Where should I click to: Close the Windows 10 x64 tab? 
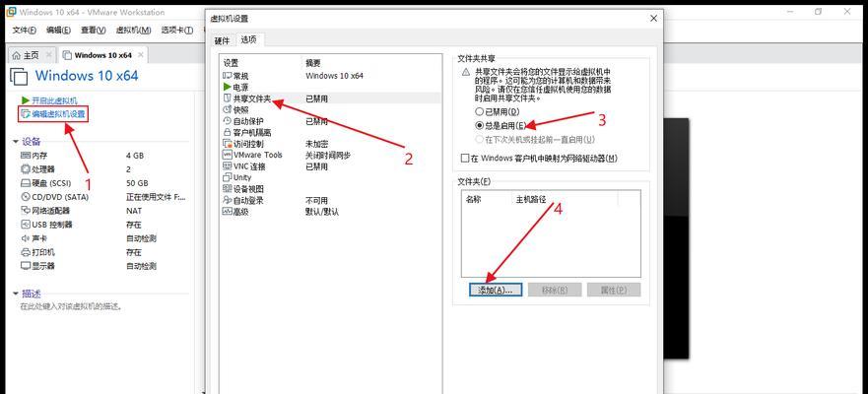click(141, 55)
